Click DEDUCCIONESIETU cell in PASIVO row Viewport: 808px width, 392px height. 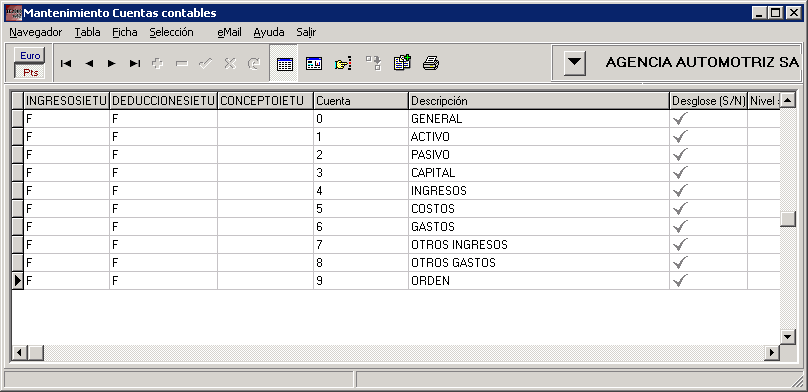tap(163, 155)
